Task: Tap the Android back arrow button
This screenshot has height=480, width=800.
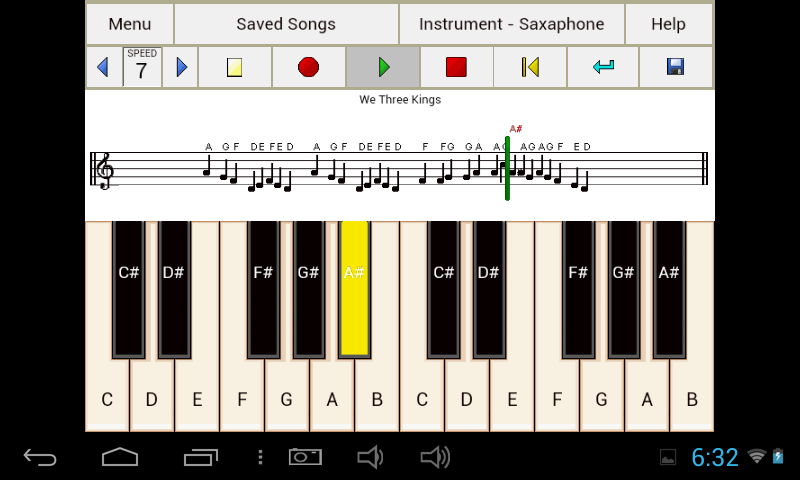Action: 40,458
